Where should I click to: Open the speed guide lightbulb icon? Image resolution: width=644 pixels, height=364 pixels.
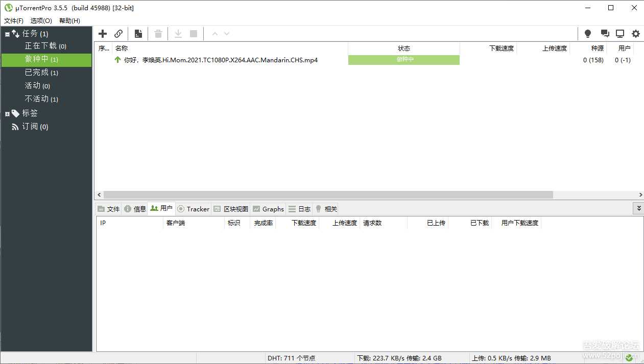587,33
